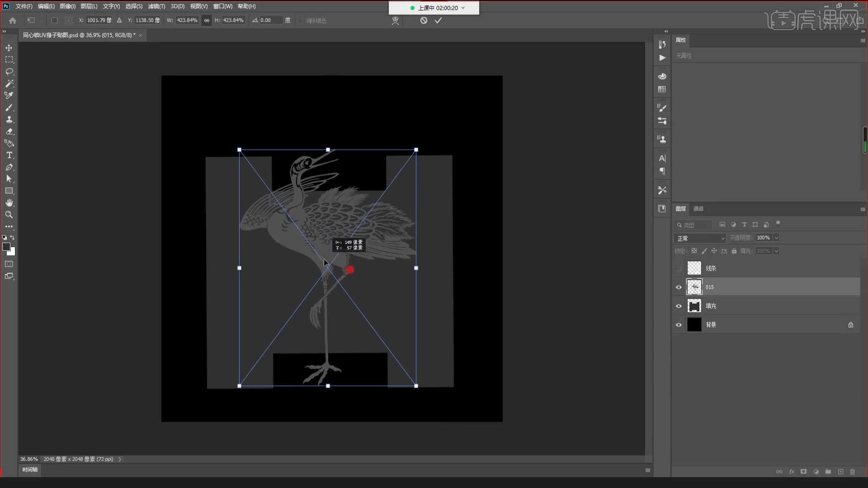Viewport: 868px width, 488px height.
Task: Open the Layers panel options menu
Action: tap(863, 209)
